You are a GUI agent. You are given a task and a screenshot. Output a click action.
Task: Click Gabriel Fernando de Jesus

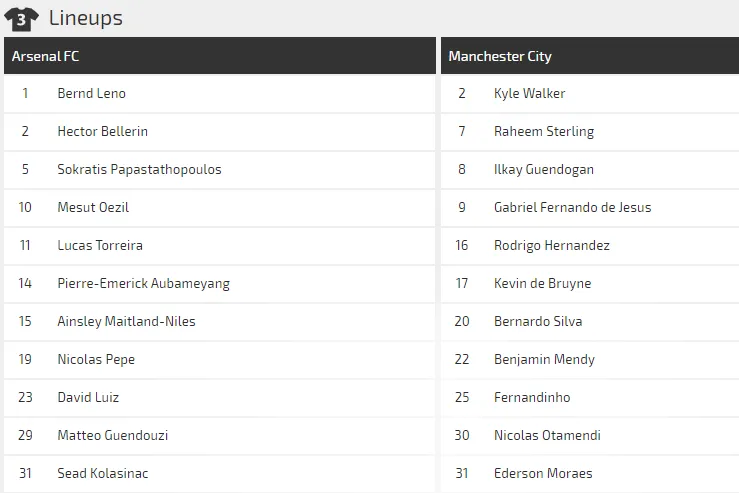tap(572, 207)
